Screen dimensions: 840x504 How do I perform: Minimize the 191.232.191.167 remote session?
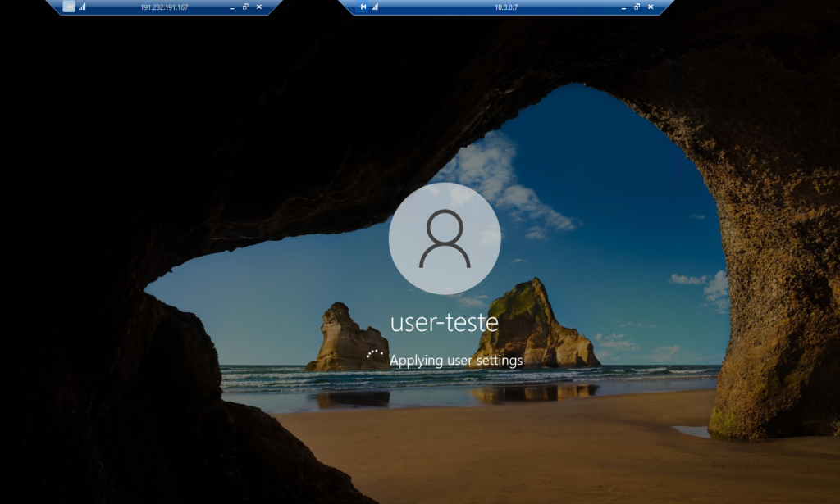click(232, 7)
